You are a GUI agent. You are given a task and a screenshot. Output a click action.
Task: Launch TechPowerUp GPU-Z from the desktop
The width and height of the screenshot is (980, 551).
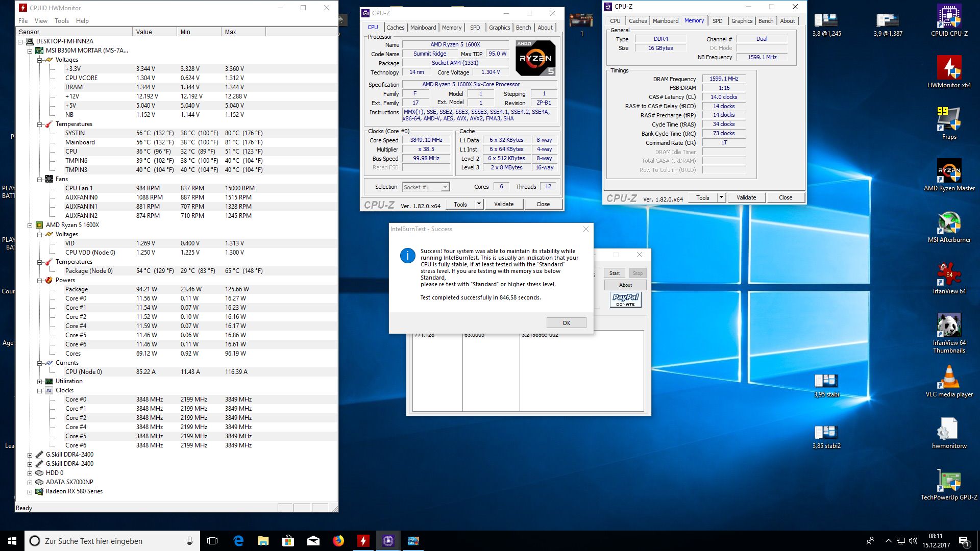tap(949, 482)
